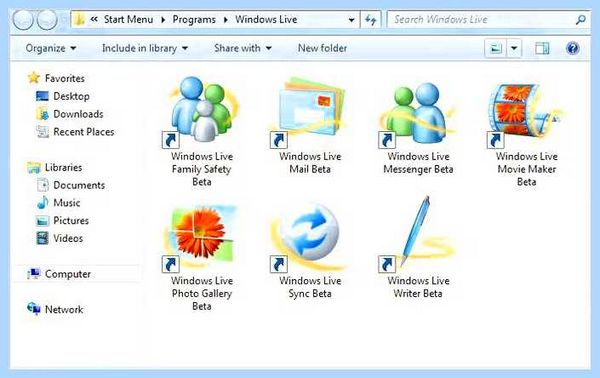The height and width of the screenshot is (378, 600).
Task: Select Videos text under Libraries
Action: click(x=68, y=238)
